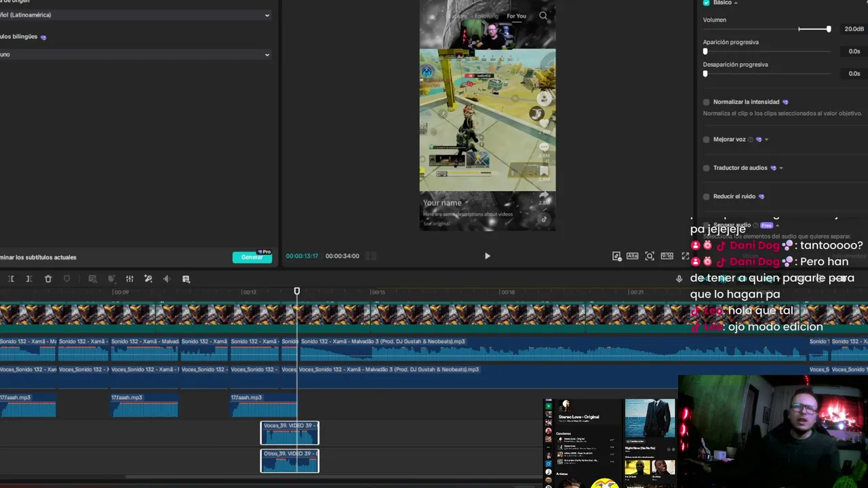Click the 00:00:34:00 total duration text

(x=342, y=256)
